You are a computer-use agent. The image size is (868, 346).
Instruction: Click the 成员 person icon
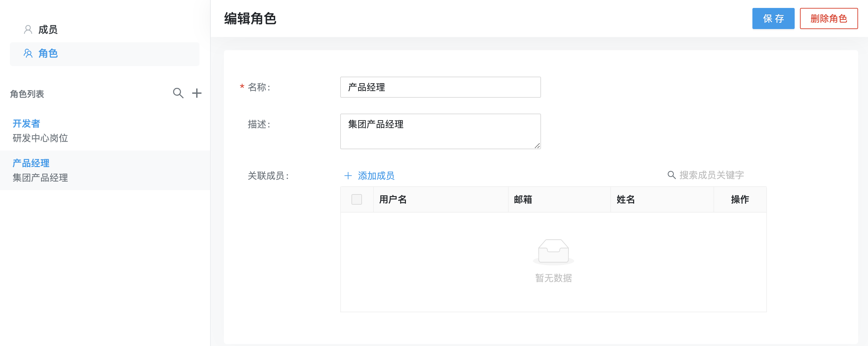(28, 30)
